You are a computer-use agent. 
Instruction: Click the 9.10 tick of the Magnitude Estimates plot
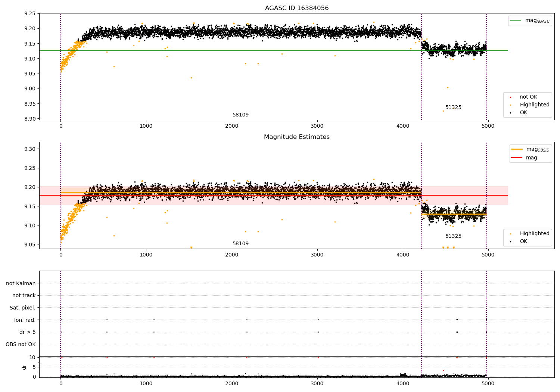29,225
